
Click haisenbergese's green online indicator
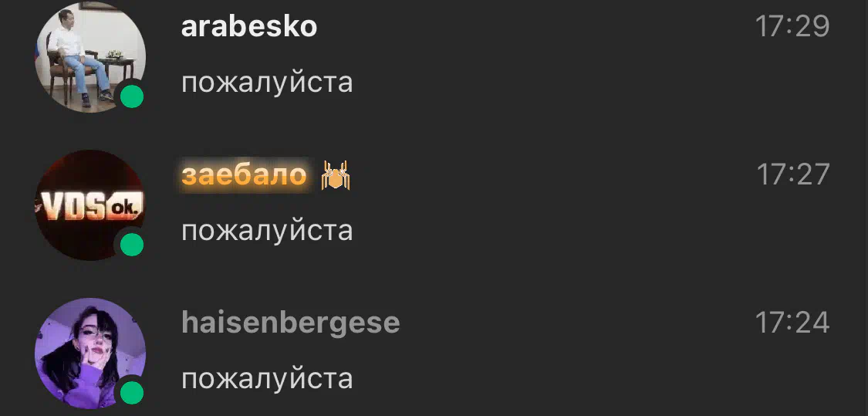point(132,394)
